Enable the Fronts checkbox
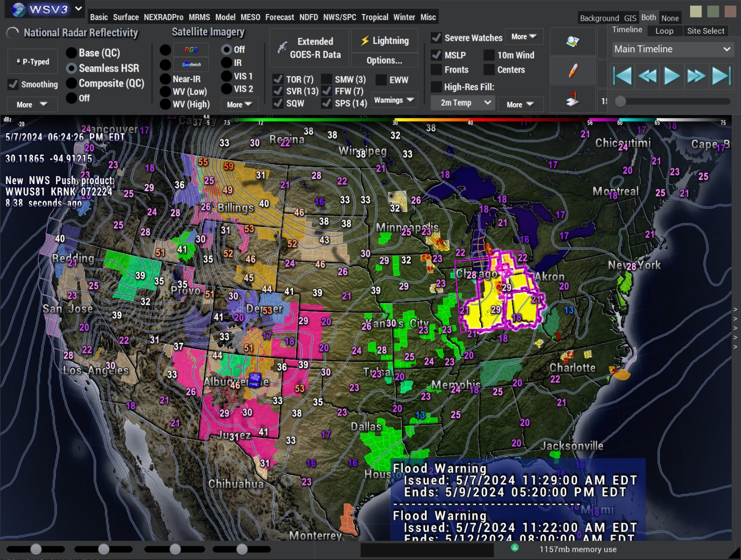The image size is (741, 560). [x=437, y=70]
